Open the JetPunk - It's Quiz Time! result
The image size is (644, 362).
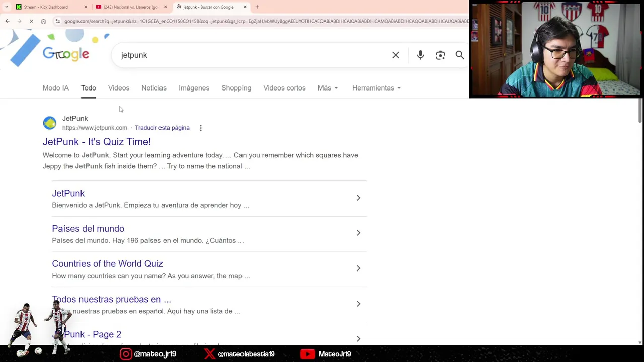pos(97,142)
